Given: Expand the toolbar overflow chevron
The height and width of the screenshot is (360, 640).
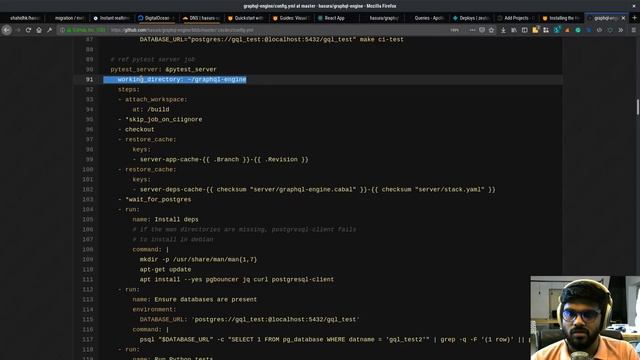Looking at the screenshot, I should [621, 30].
